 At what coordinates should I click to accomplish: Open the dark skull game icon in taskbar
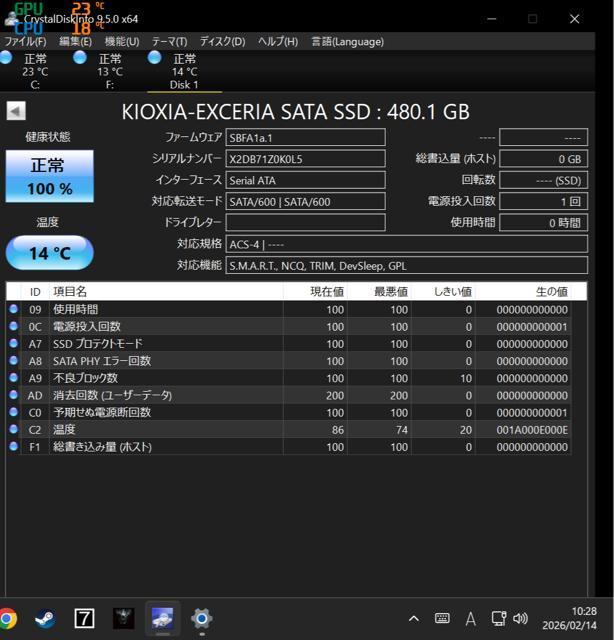click(123, 619)
